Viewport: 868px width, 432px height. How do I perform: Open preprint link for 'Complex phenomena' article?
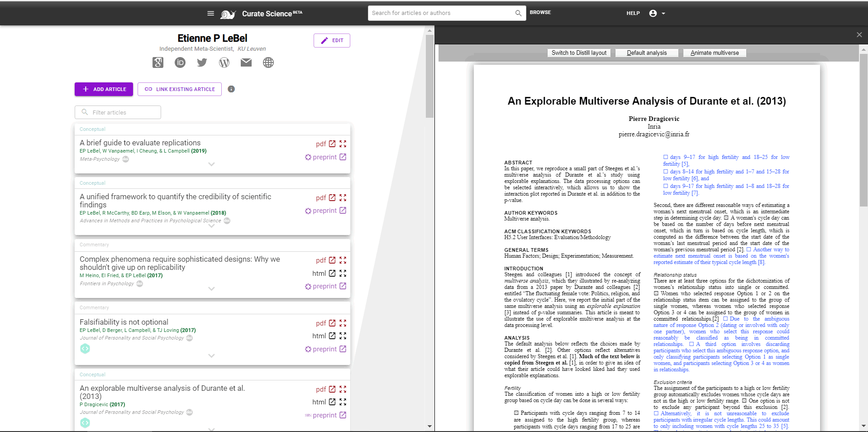point(325,286)
